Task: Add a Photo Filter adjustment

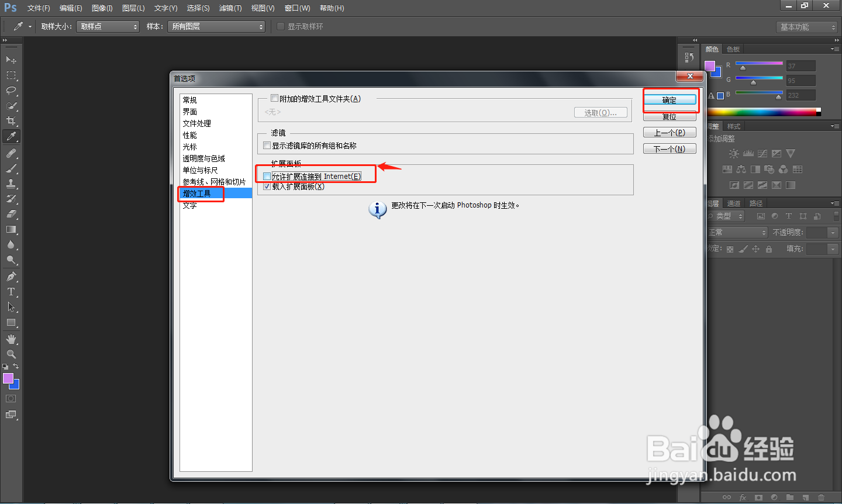Action: click(x=769, y=170)
